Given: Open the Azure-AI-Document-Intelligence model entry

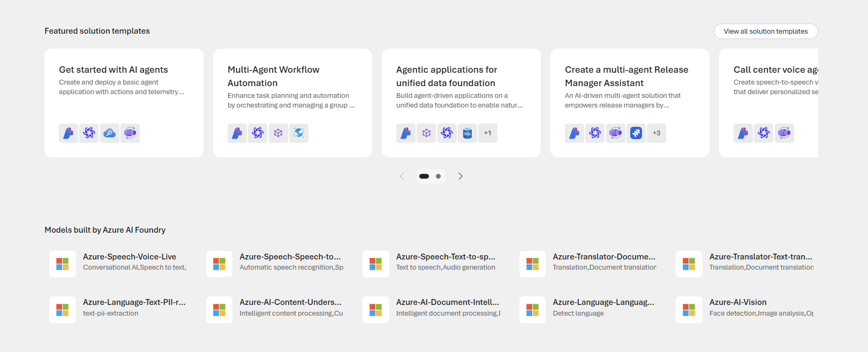Looking at the screenshot, I should pos(447,303).
